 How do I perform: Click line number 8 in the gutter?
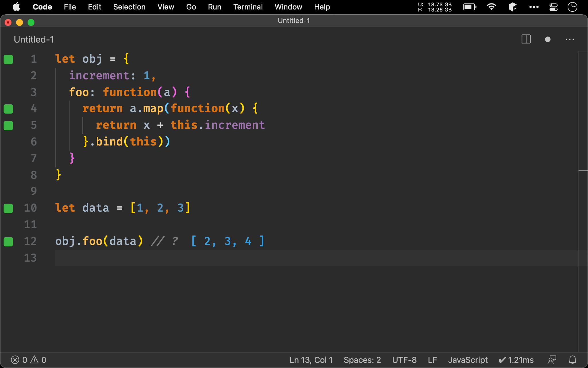(x=34, y=175)
